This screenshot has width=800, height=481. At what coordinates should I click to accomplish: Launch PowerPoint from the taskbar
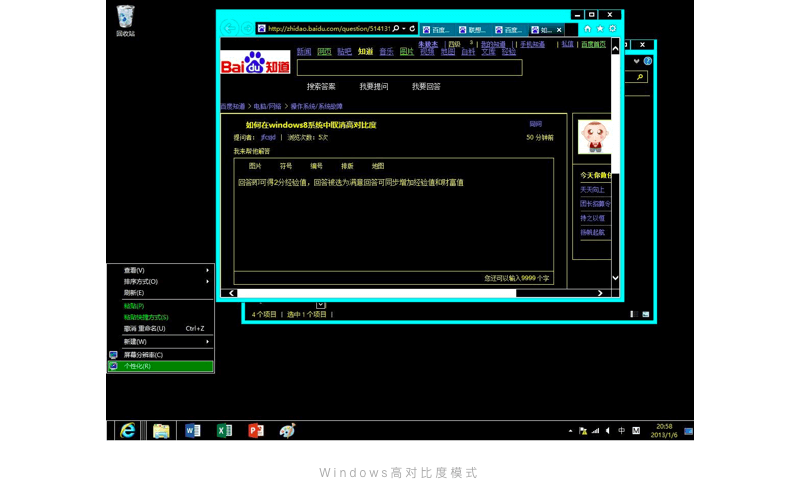[256, 431]
